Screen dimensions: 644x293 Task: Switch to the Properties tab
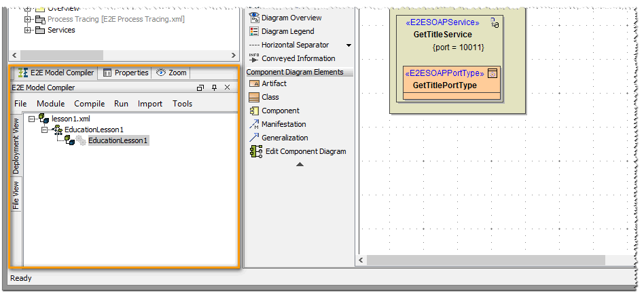coord(126,73)
